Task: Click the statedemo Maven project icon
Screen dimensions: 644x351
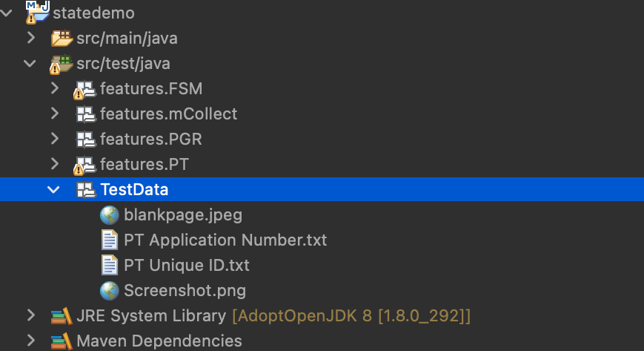Action: click(37, 11)
